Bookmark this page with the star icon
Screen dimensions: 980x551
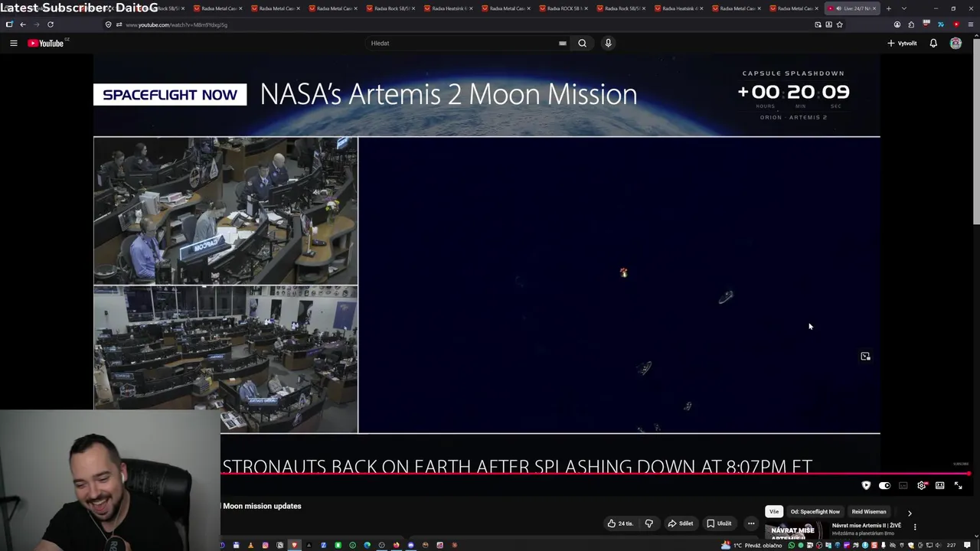pyautogui.click(x=840, y=24)
